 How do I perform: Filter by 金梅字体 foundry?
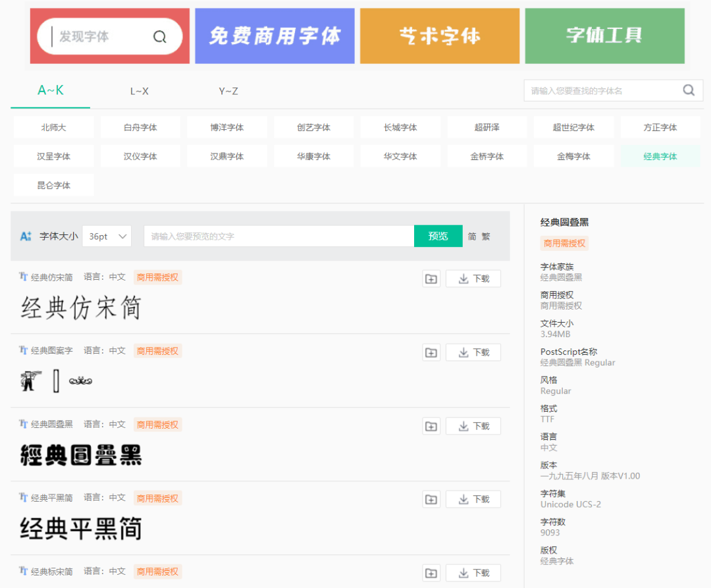573,157
